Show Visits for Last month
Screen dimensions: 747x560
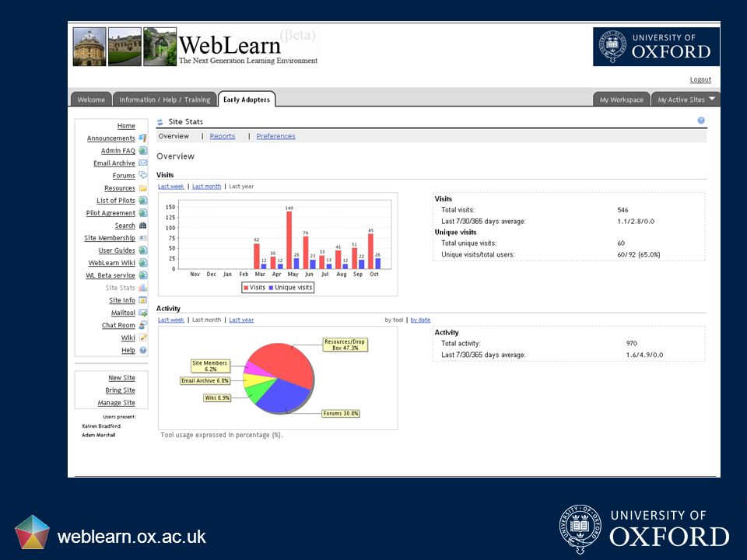[207, 186]
